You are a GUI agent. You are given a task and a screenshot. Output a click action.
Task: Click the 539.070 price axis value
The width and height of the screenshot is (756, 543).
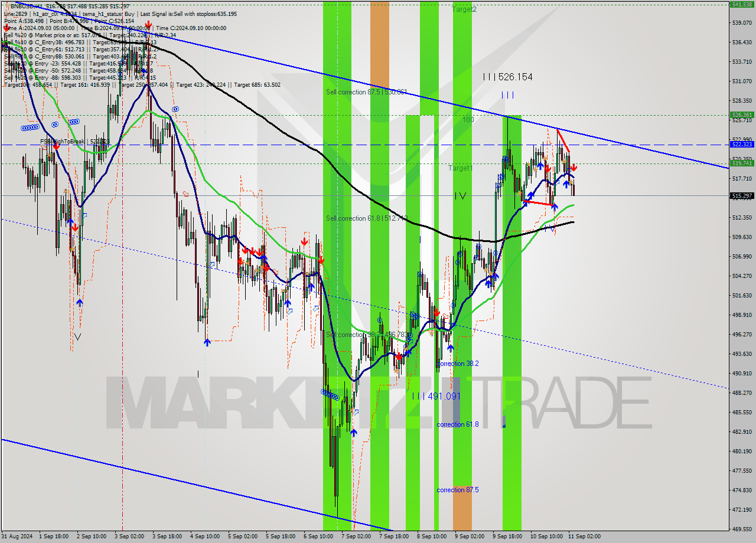pyautogui.click(x=741, y=22)
